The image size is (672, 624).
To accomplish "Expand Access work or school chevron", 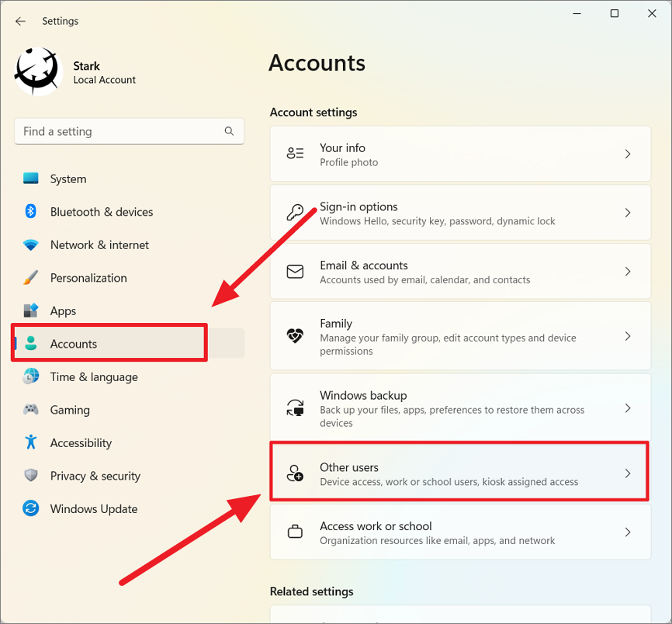I will coord(628,532).
